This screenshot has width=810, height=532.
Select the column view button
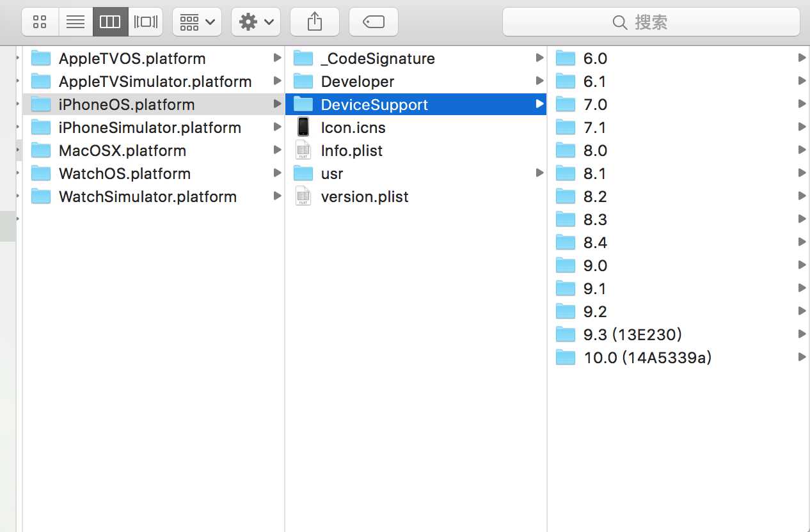(110, 22)
